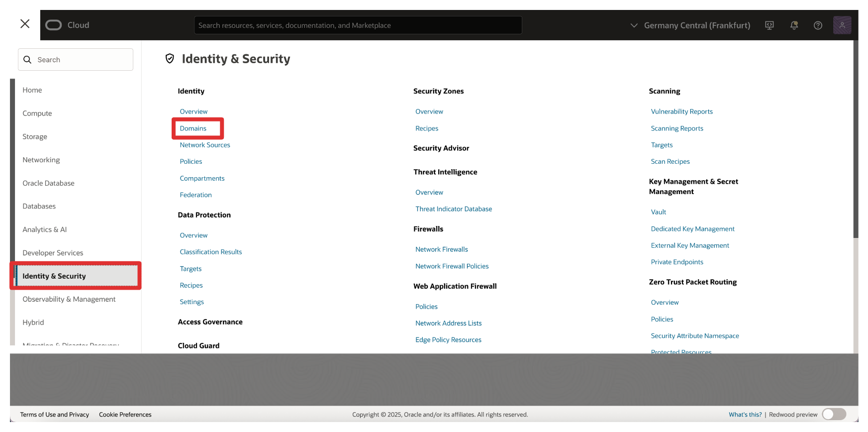Screen dimensions: 868x432
Task: Click the Compartments link
Action: [x=202, y=178]
